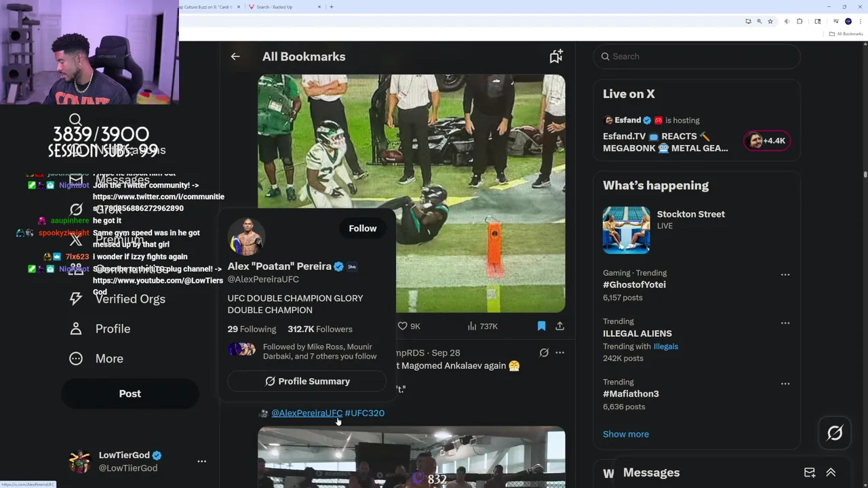Click the Verified Orgs lightning icon
Screen dimensions: 868x488
pos(76,299)
